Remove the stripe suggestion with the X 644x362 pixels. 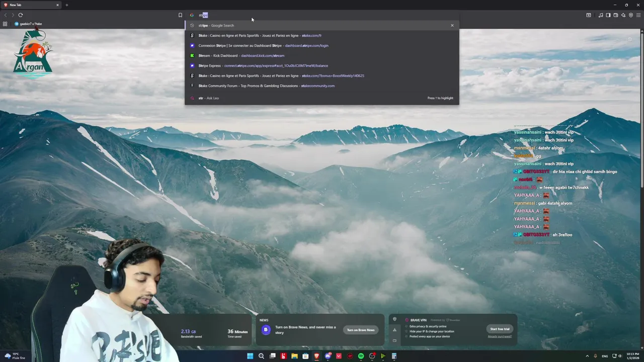point(452,25)
